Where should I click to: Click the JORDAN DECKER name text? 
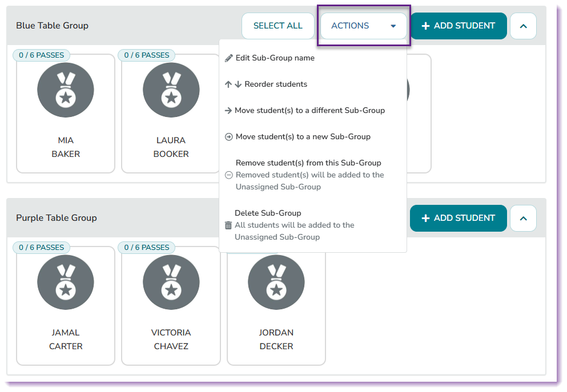(276, 340)
